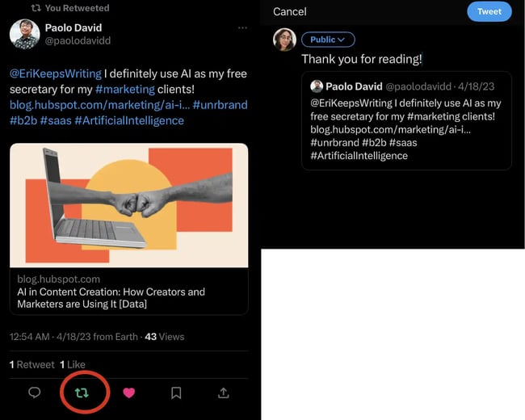Open the Public audience dropdown

(x=328, y=40)
